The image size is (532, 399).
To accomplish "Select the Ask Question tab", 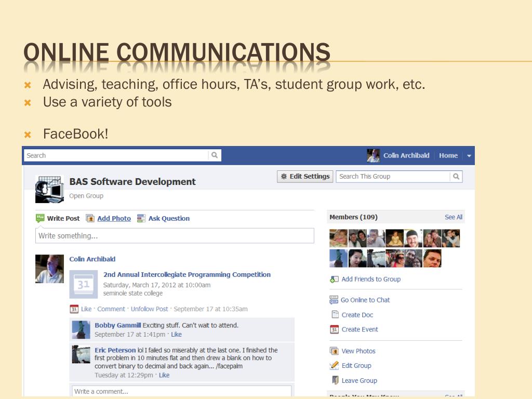I will click(169, 219).
